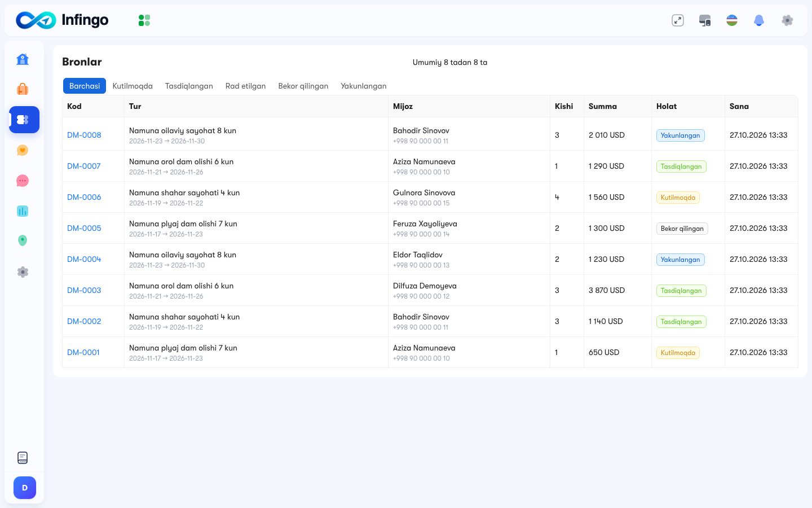Open the orange luggage tours icon
The image size is (812, 508).
click(23, 89)
